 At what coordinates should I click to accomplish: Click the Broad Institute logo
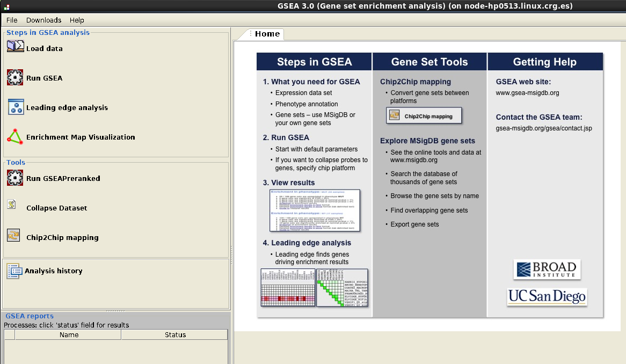547,270
